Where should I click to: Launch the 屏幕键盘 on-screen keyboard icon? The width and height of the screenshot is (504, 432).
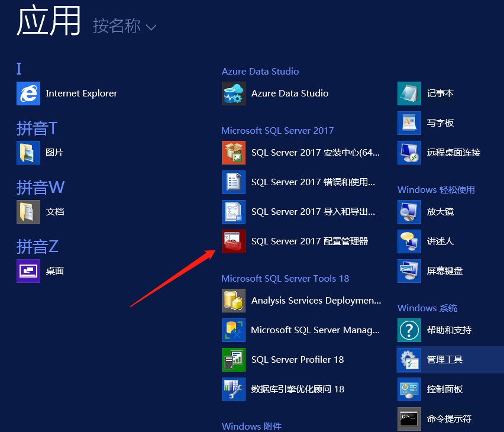(x=409, y=271)
